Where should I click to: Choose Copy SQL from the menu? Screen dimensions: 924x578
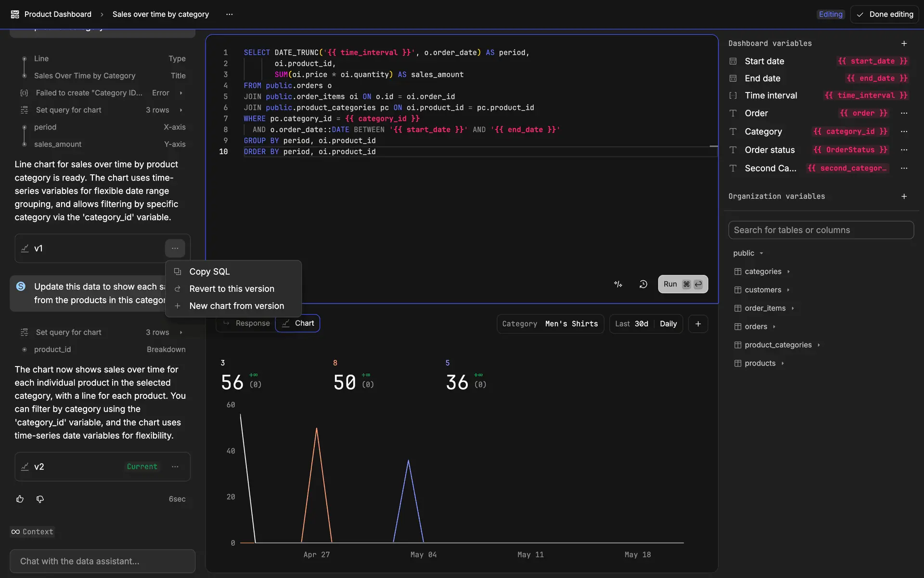click(209, 272)
